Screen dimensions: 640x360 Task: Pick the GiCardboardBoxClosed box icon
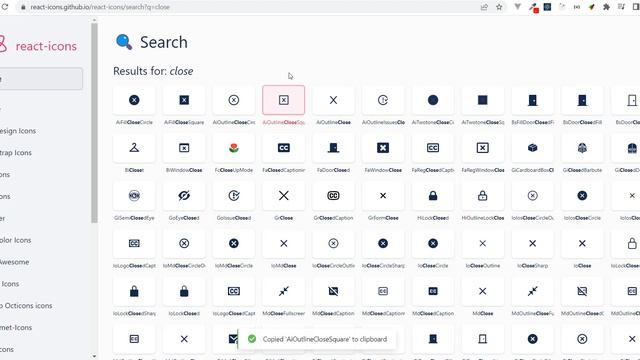point(533,148)
